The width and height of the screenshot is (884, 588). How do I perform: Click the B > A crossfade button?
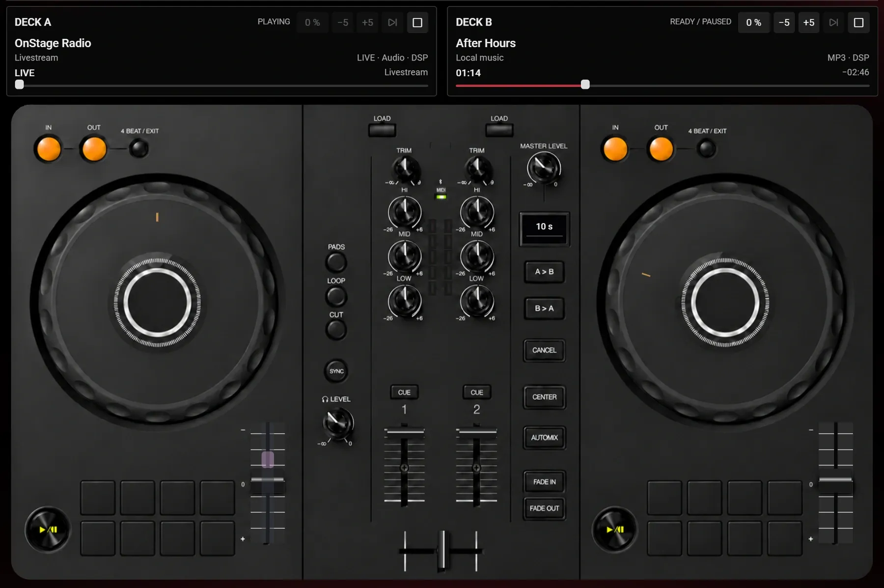pos(544,308)
